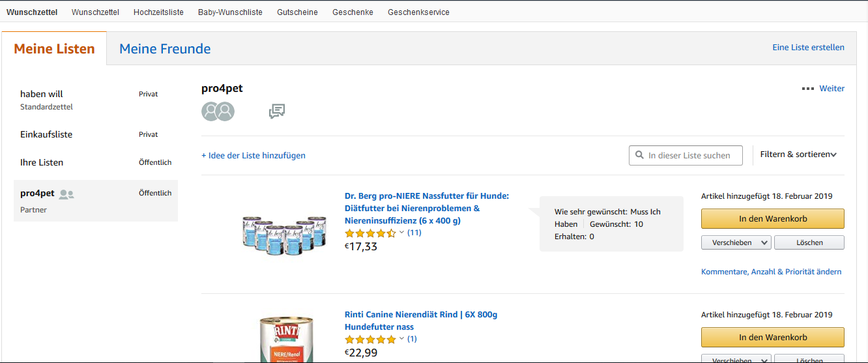This screenshot has height=363, width=868.
Task: Delete Dr. Berg item with Löschen
Action: pos(809,242)
